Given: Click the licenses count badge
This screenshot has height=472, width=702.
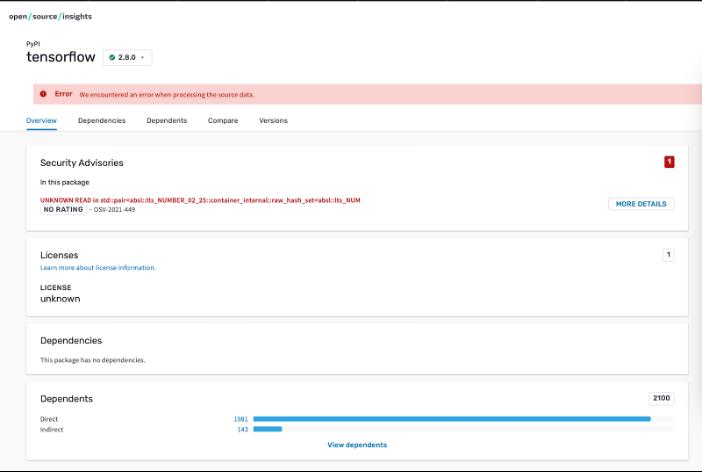Looking at the screenshot, I should 669,255.
